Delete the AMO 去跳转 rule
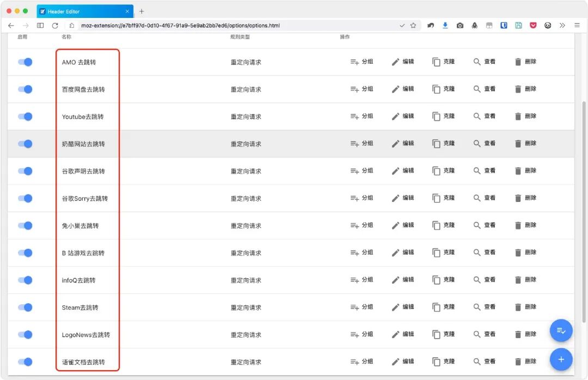Screen dimensions: 588x380 (x=525, y=62)
